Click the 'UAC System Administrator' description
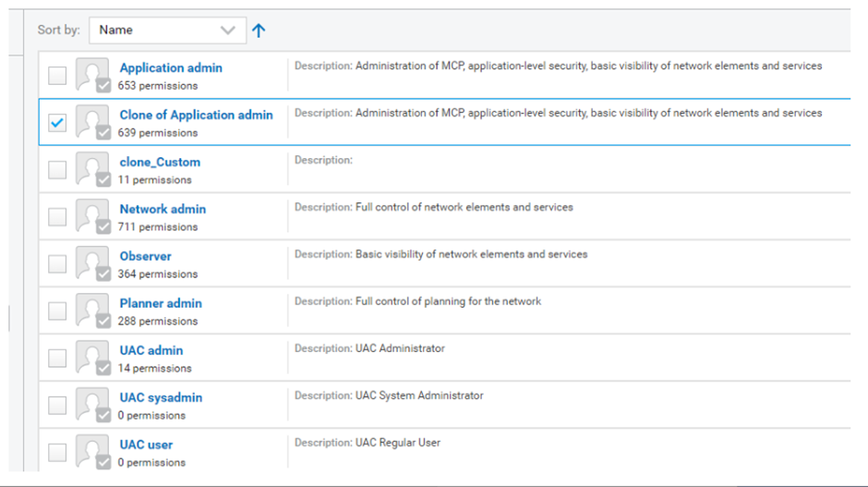 [x=419, y=396]
